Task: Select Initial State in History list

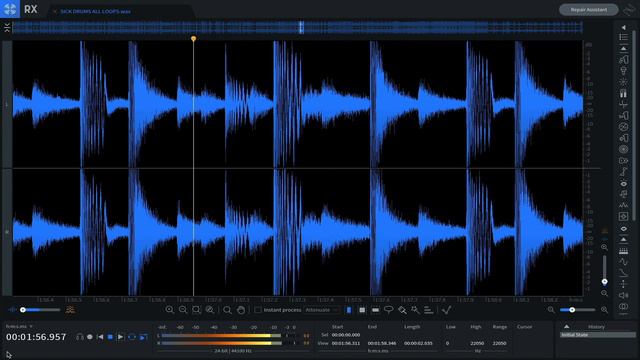Action: pos(598,335)
